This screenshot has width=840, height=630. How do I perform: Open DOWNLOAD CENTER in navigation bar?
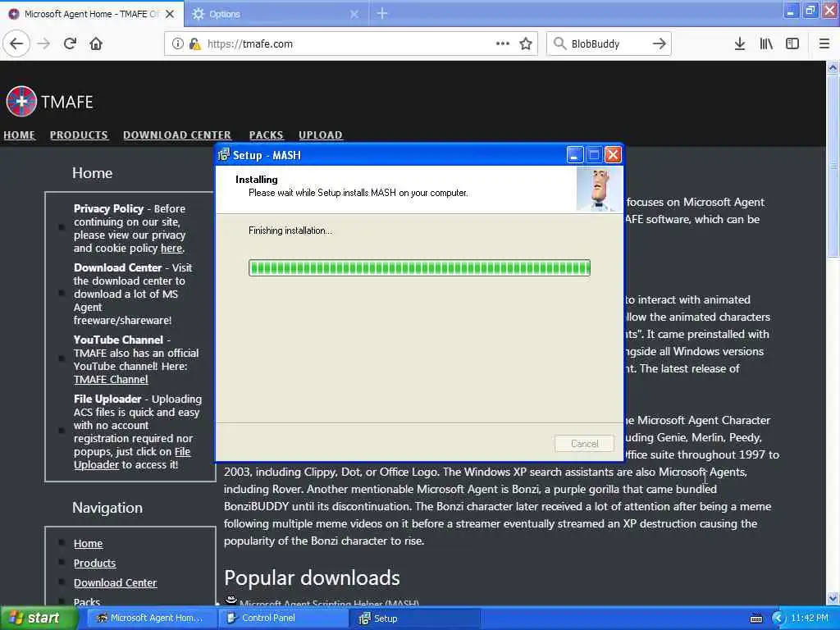coord(177,135)
